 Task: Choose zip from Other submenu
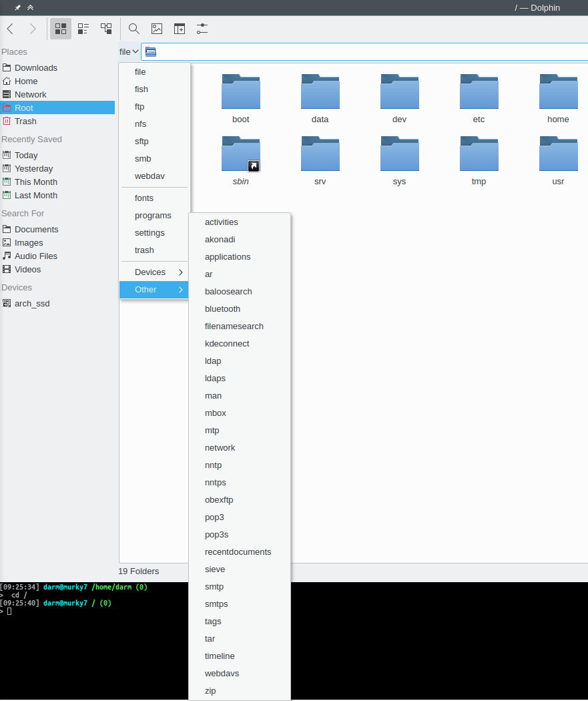pos(240,691)
